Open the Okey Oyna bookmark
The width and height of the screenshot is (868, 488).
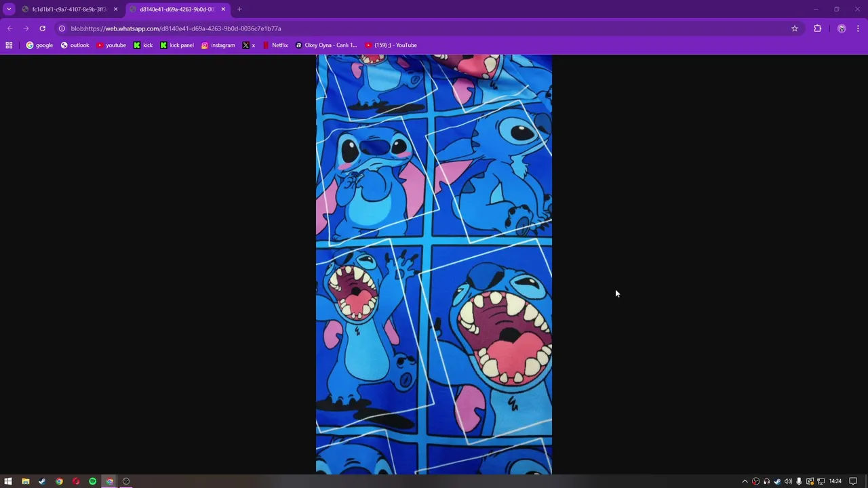tap(325, 45)
